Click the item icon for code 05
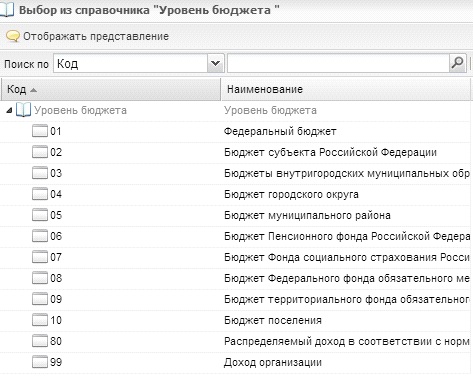Screen dimensions: 473x377 pos(40,215)
